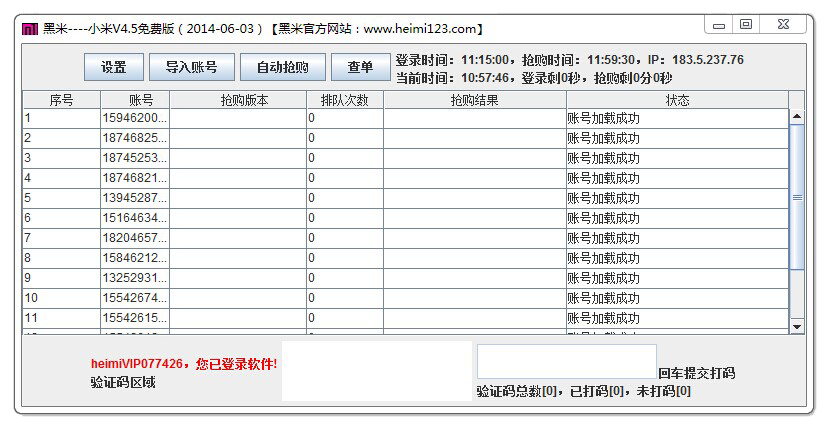Screen dimensions: 829x427
Task: Click the 设置 settings button
Action: (x=114, y=67)
